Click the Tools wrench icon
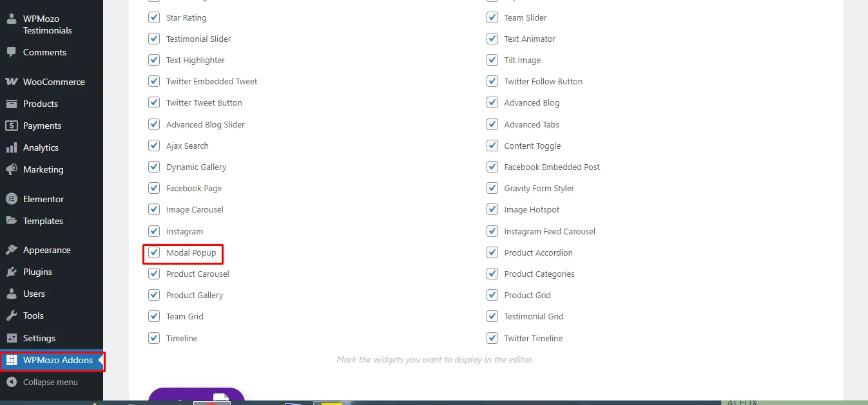The image size is (868, 405). 12,316
